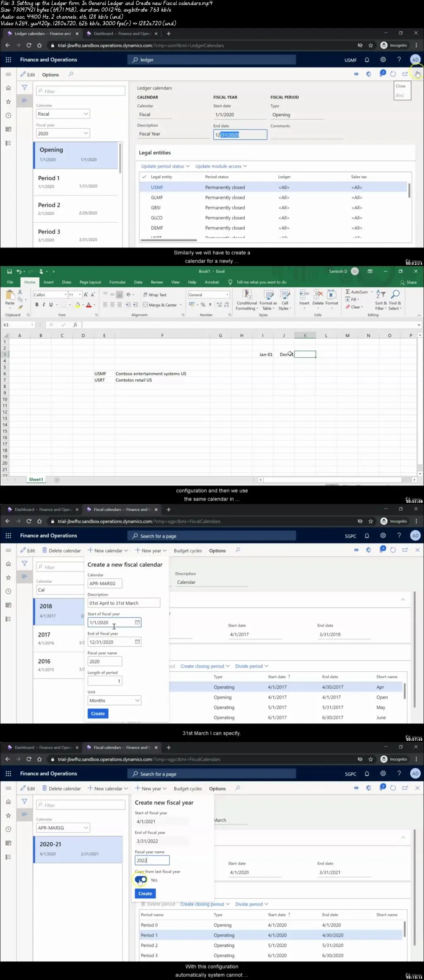Click Create in the Create new fiscal year dialog
Screen dimensions: 424x980
pyautogui.click(x=145, y=894)
